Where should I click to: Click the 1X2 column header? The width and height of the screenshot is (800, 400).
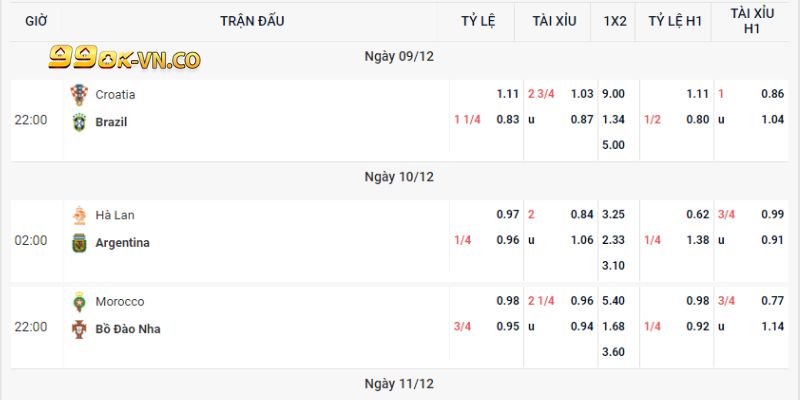tap(615, 20)
